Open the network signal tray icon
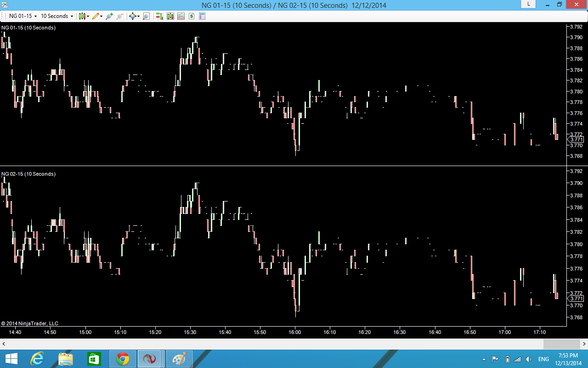Image resolution: width=588 pixels, height=368 pixels. pyautogui.click(x=518, y=359)
